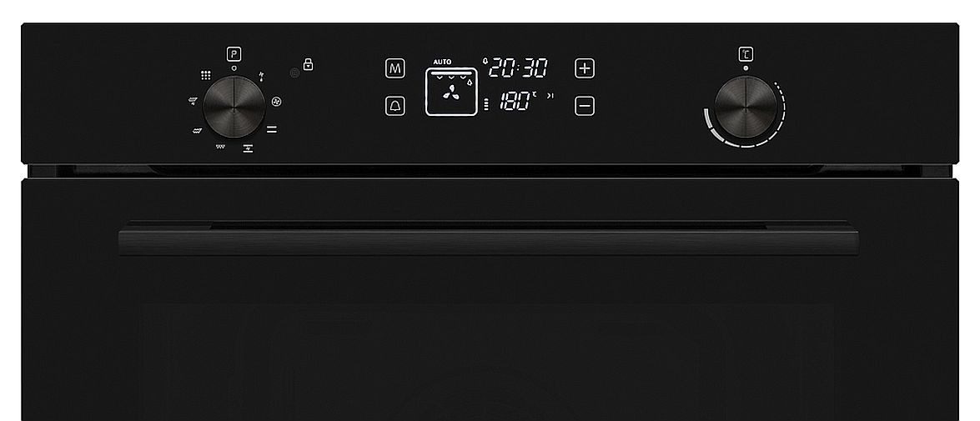Viewport: 980px width, 421px height.
Task: Select the lower-left grill element icon
Action: tap(197, 130)
